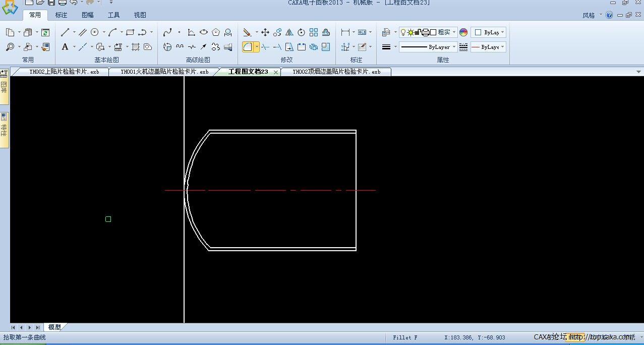
Task: Toggle the highlighted Fillet/chamfer tool
Action: click(248, 47)
